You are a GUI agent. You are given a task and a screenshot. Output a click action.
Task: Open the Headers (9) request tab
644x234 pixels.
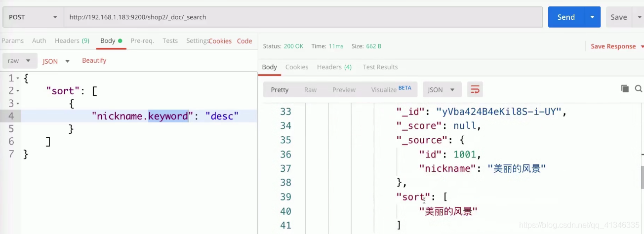point(72,40)
